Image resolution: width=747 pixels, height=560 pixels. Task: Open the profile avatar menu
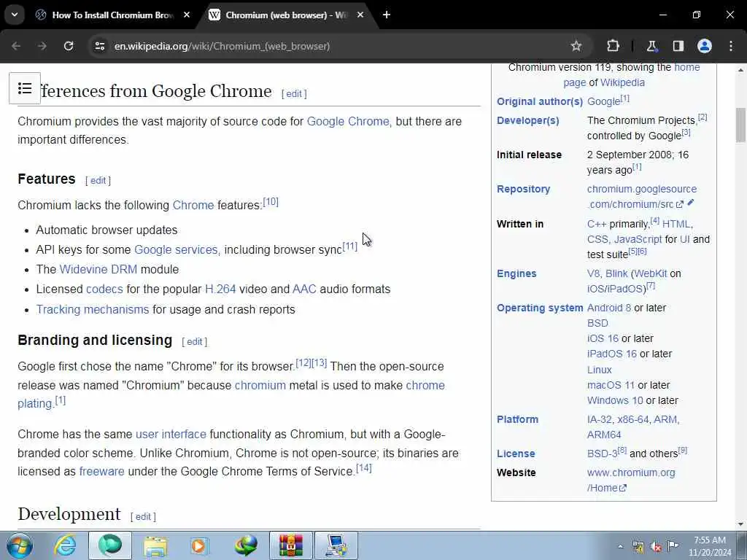pyautogui.click(x=705, y=46)
